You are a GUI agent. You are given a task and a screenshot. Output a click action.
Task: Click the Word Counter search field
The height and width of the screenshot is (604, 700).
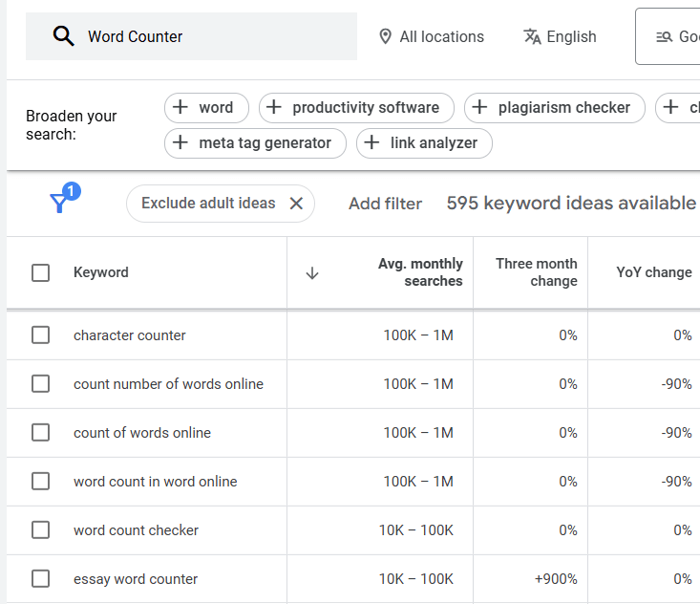pos(191,36)
